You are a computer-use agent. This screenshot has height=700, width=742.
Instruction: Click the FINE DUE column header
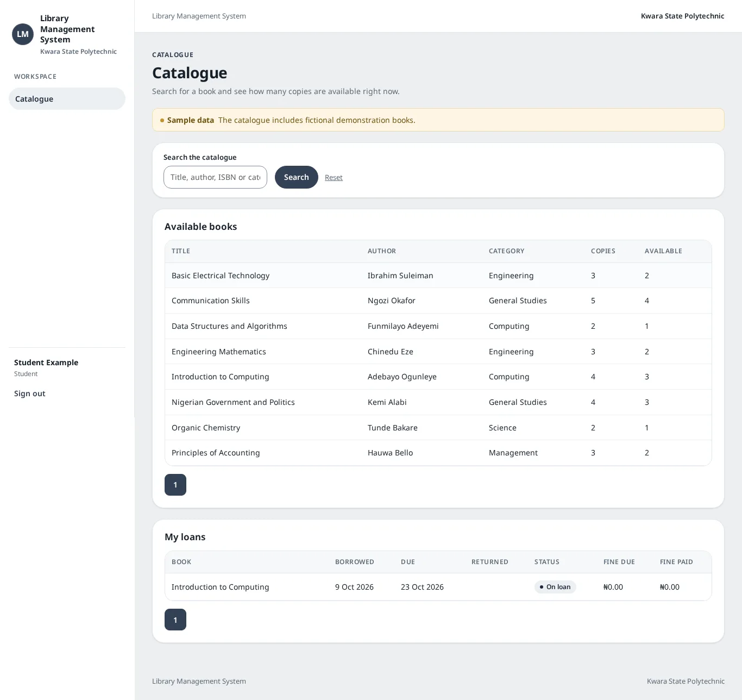pos(619,562)
